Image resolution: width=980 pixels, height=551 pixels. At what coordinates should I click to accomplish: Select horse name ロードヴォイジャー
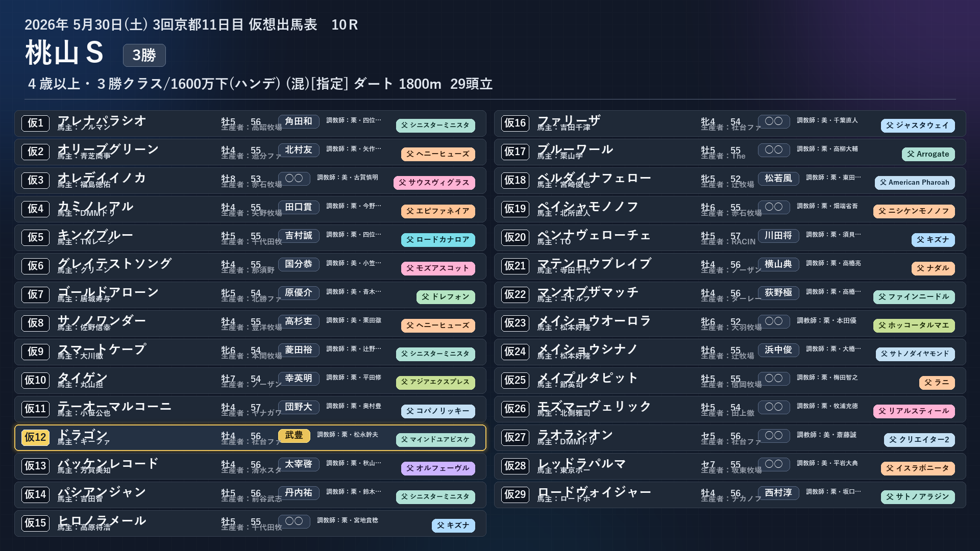click(594, 492)
